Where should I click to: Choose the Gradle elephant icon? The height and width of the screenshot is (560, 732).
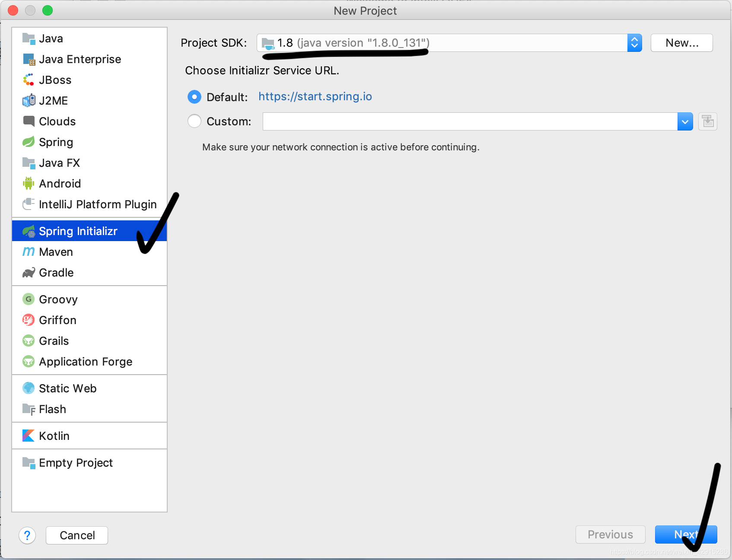click(x=29, y=273)
